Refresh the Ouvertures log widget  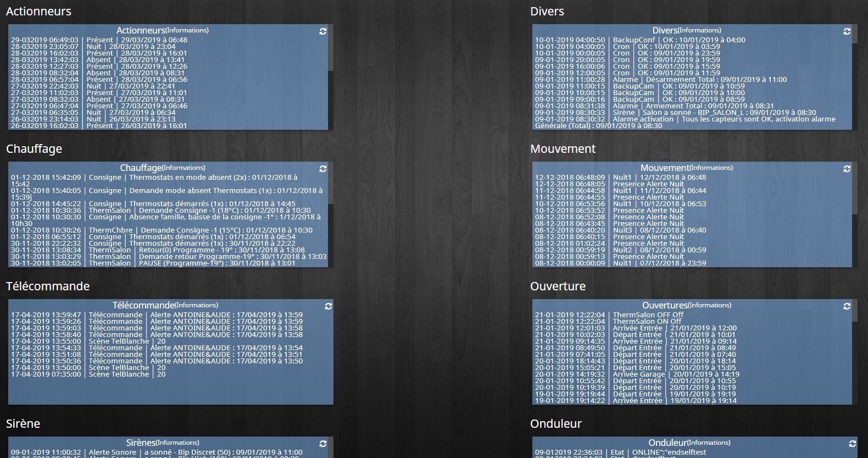[847, 306]
